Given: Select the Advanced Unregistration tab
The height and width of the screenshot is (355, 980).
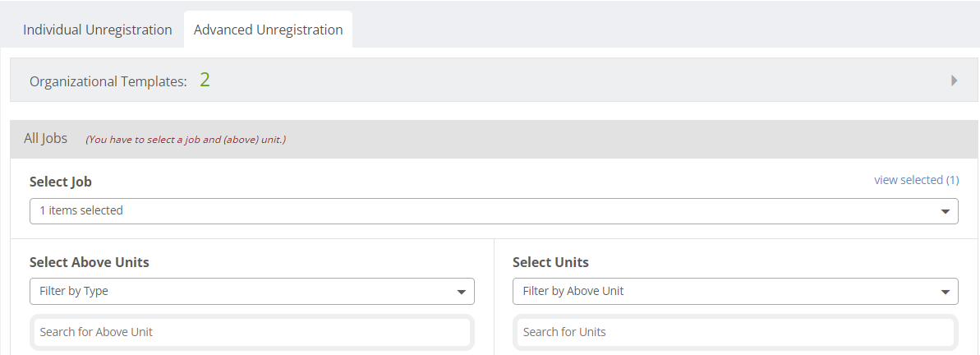Looking at the screenshot, I should (x=268, y=30).
